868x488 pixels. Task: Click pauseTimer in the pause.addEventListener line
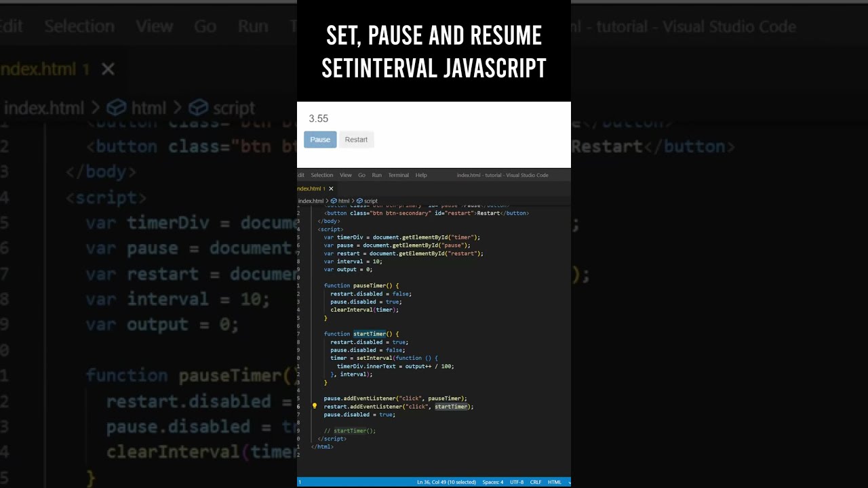pos(444,399)
